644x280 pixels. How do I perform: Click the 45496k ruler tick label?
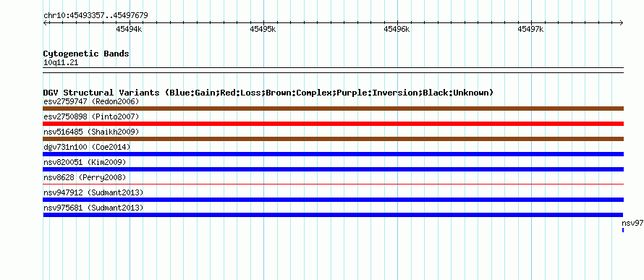[x=397, y=29]
